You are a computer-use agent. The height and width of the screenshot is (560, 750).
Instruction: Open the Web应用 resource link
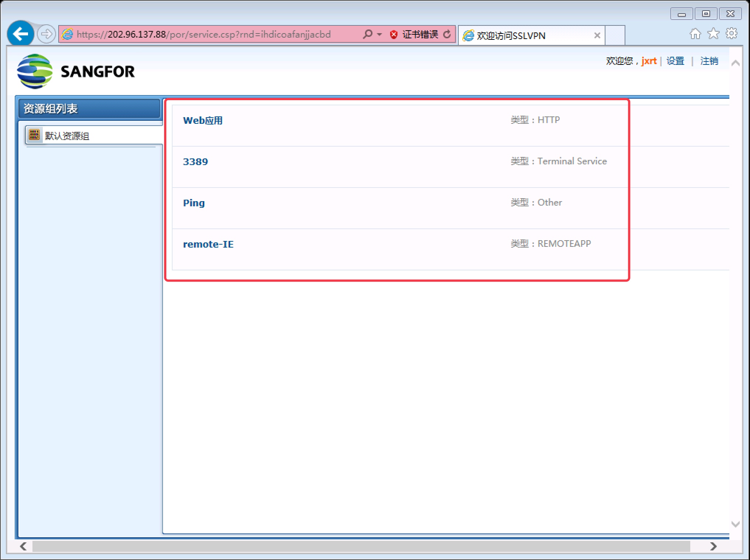point(203,120)
